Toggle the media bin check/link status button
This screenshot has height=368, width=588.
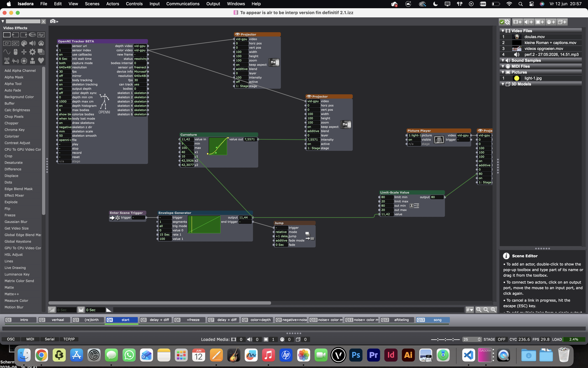tap(505, 22)
